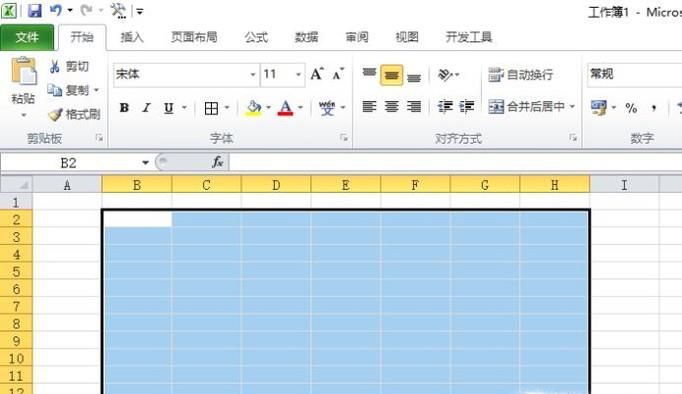The image size is (682, 394).
Task: Click the Excel application icon
Action: (x=9, y=10)
